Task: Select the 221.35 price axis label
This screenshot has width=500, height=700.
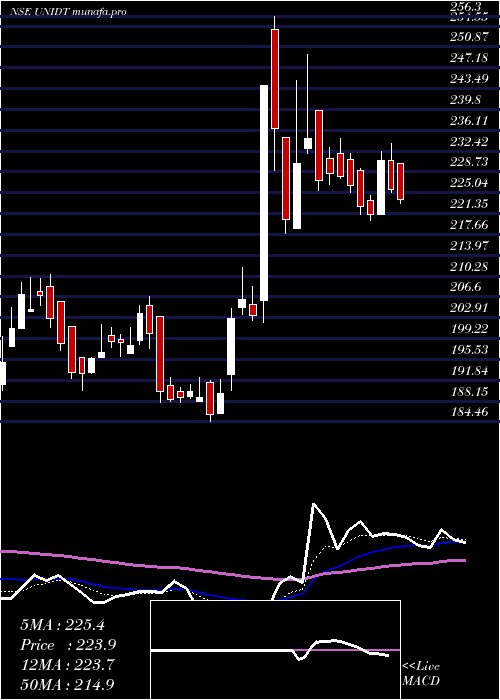Action: tap(468, 204)
